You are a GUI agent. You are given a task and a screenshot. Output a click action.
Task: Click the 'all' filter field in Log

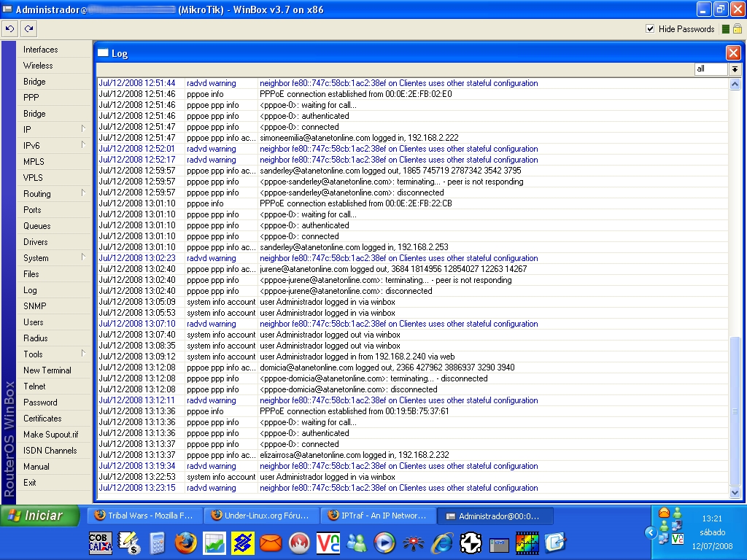(711, 69)
